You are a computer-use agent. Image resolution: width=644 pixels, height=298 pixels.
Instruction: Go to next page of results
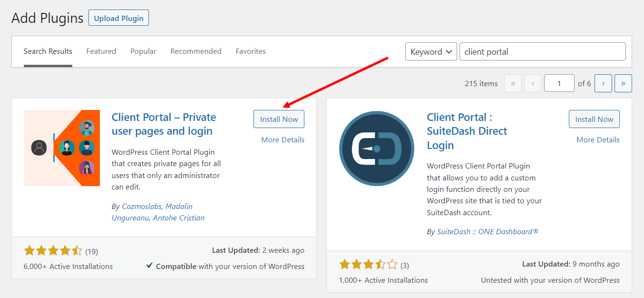coord(603,83)
